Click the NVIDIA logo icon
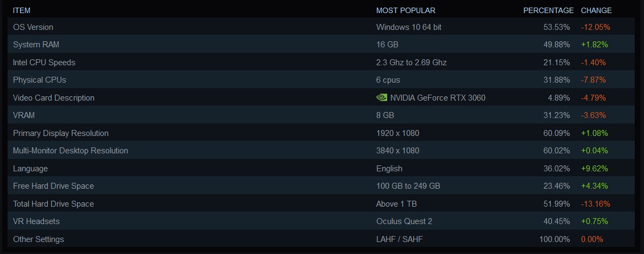 382,97
